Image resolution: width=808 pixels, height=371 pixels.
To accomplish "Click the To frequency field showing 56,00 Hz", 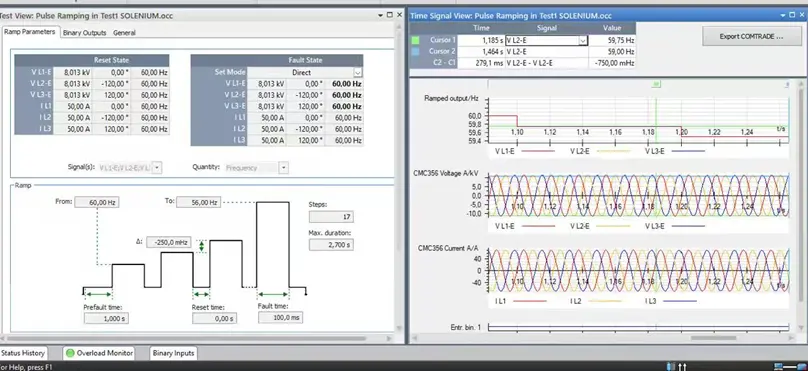I will (x=198, y=202).
